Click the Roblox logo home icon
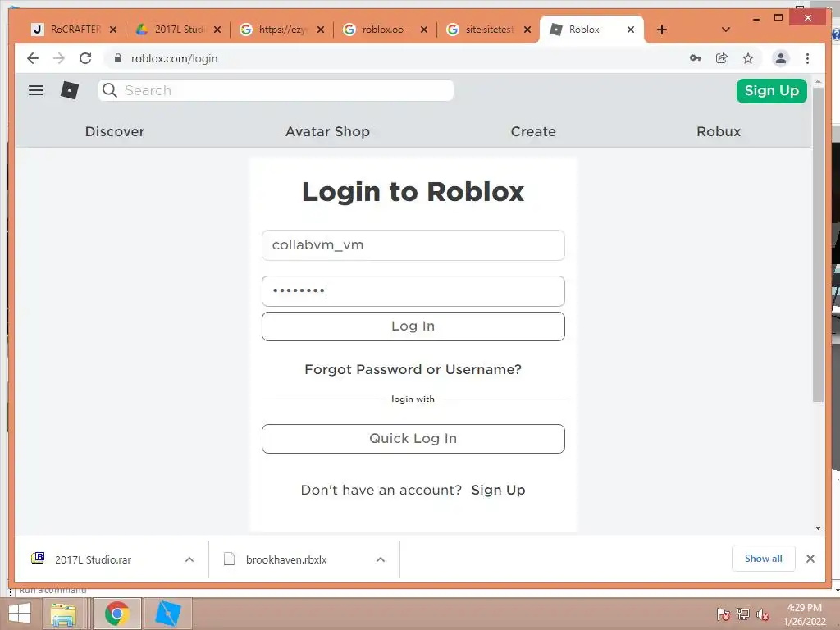Screen dimensions: 840x630 pyautogui.click(x=70, y=90)
